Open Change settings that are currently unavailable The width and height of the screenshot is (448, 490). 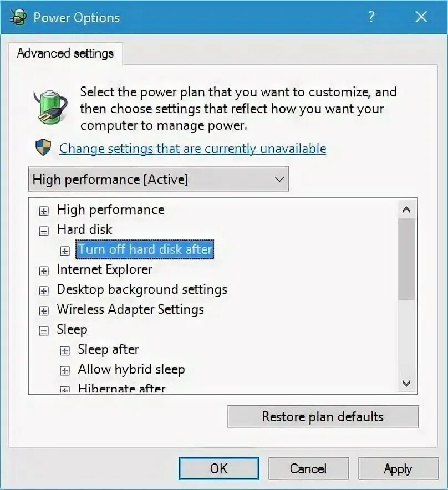click(x=192, y=149)
